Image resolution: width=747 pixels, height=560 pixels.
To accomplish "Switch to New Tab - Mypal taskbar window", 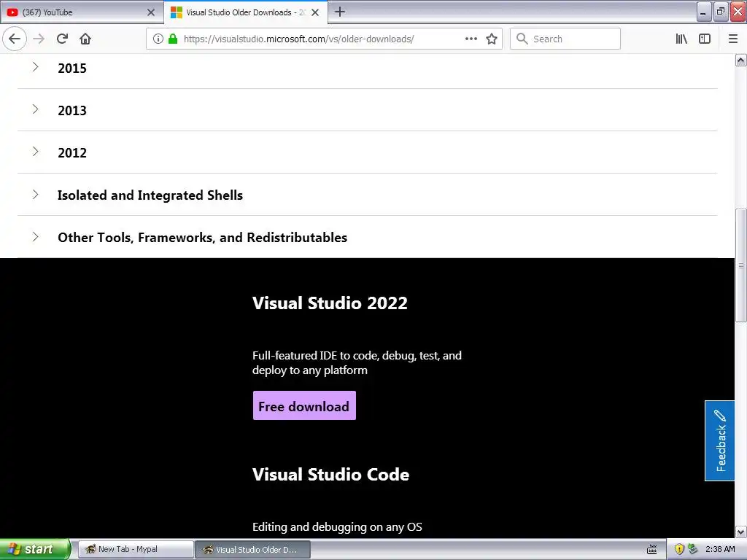I will 136,549.
